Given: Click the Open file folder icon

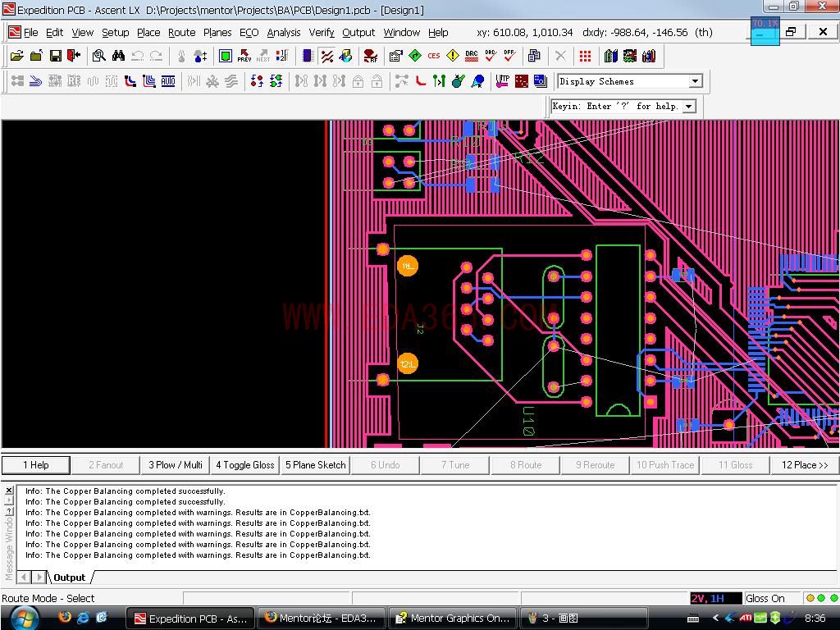Looking at the screenshot, I should point(17,56).
